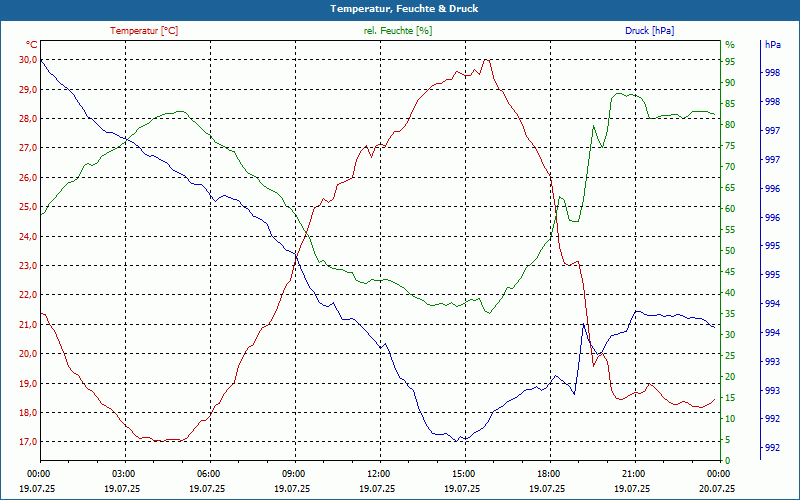Screen dimensions: 800x500
Task: Click the '30,0' temperature axis value
Action: 28,60
